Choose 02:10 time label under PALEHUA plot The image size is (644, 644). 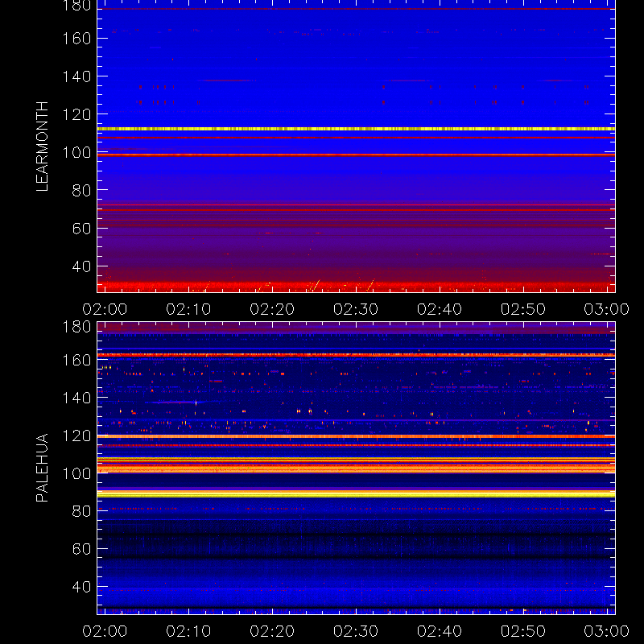(188, 631)
